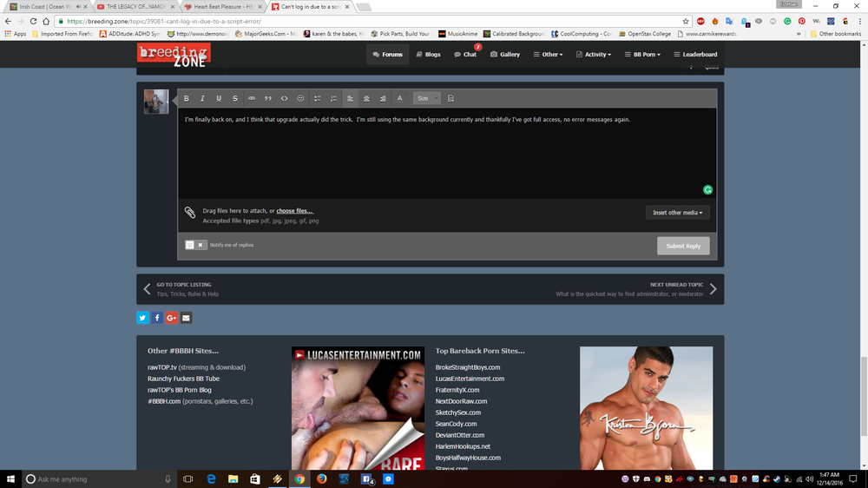Go to topic listing with left arrow

coord(148,289)
